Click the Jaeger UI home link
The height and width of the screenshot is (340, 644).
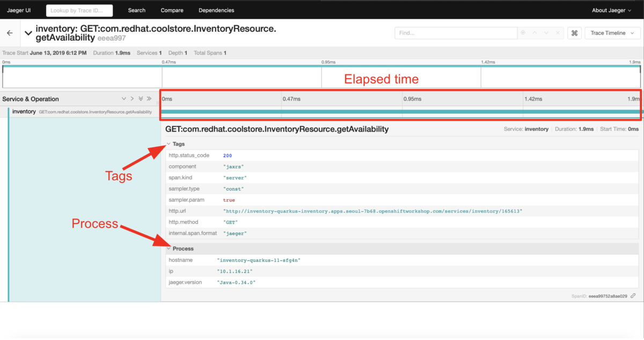18,10
